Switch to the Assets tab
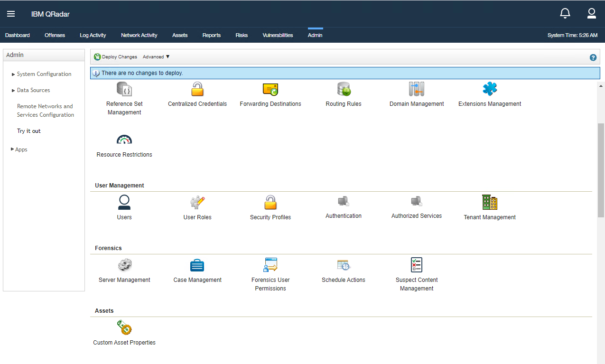This screenshot has height=364, width=605. point(180,35)
